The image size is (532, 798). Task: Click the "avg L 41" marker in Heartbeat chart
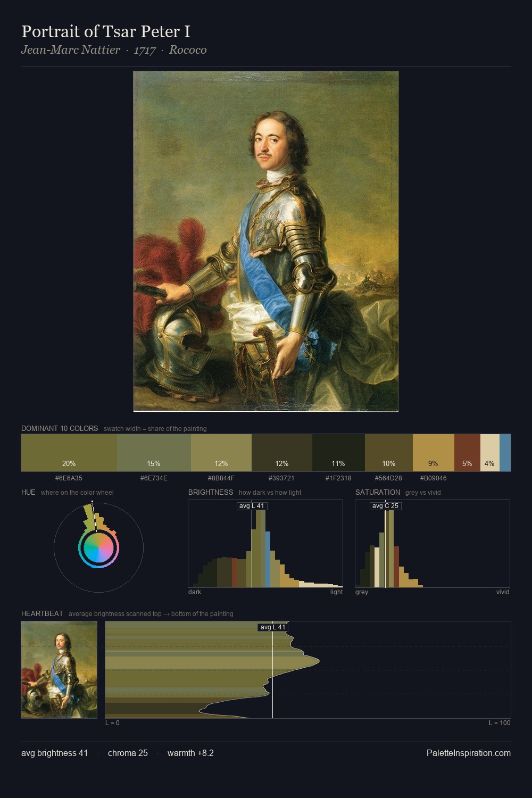(x=273, y=627)
